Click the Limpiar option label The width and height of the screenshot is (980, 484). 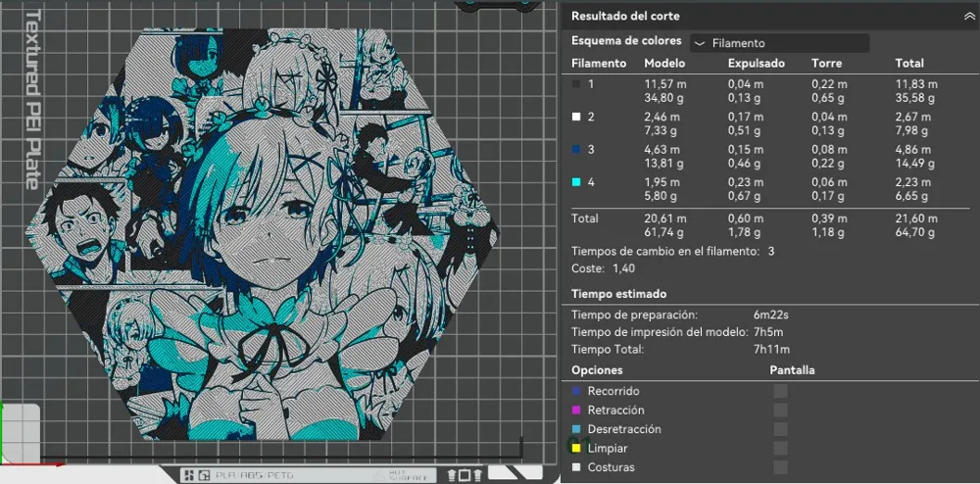[608, 449]
